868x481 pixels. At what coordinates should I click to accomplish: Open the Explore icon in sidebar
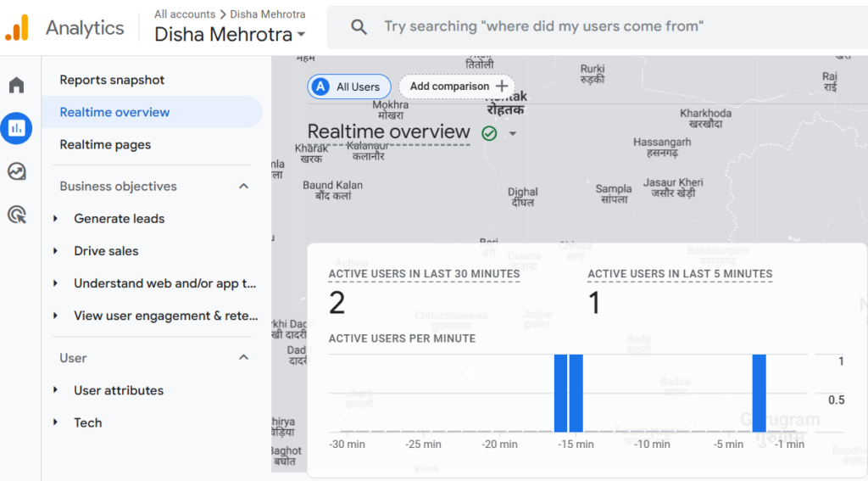(x=17, y=171)
